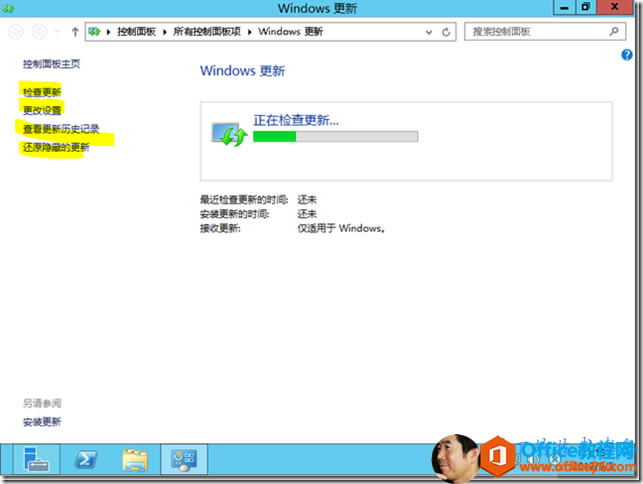Expand the address bar history dropdown

point(429,32)
